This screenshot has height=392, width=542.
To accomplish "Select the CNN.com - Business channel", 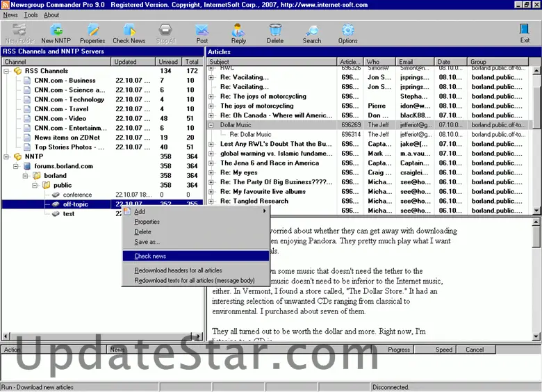I will tap(65, 81).
